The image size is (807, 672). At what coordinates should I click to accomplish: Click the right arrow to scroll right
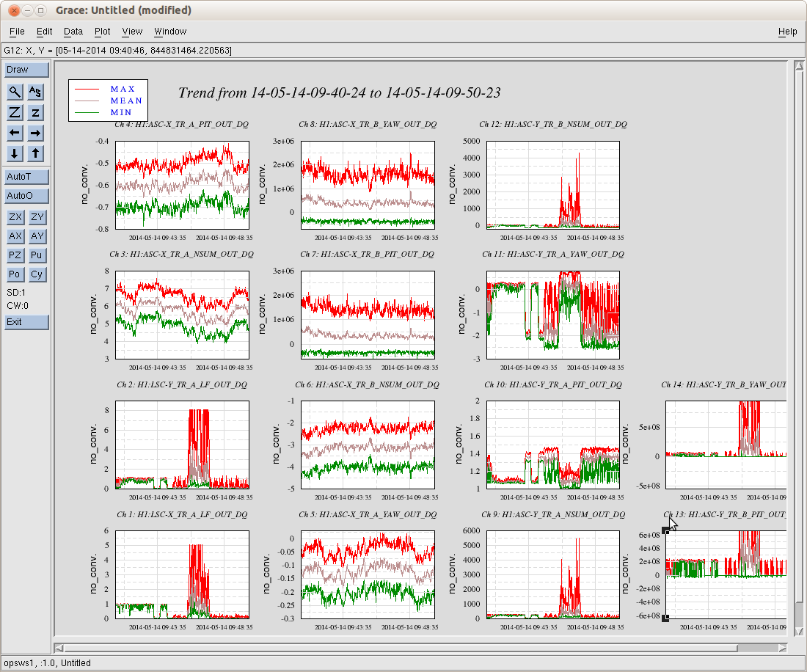coord(35,133)
